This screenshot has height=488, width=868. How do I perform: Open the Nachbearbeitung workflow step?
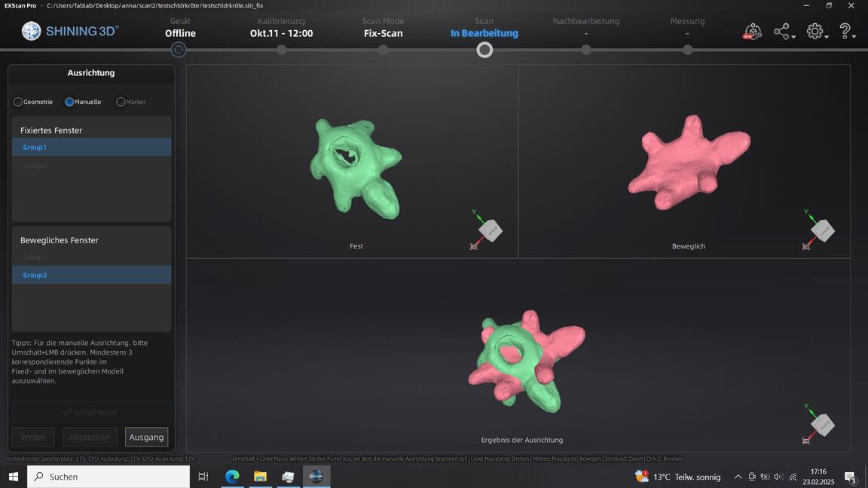pos(586,27)
